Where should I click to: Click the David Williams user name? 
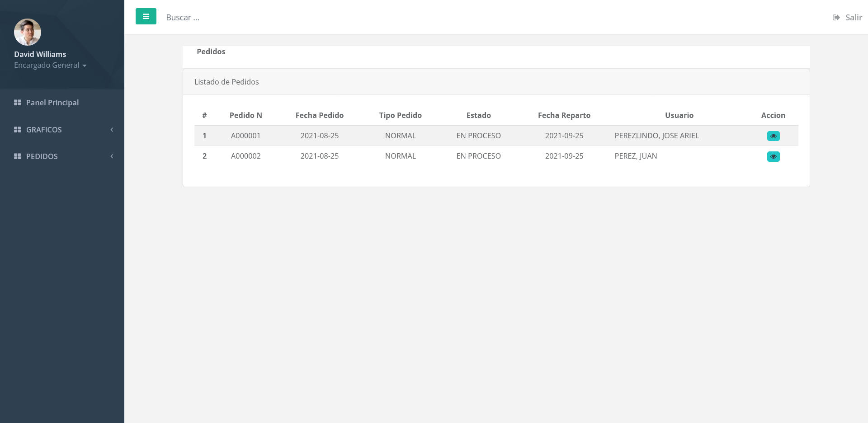40,54
